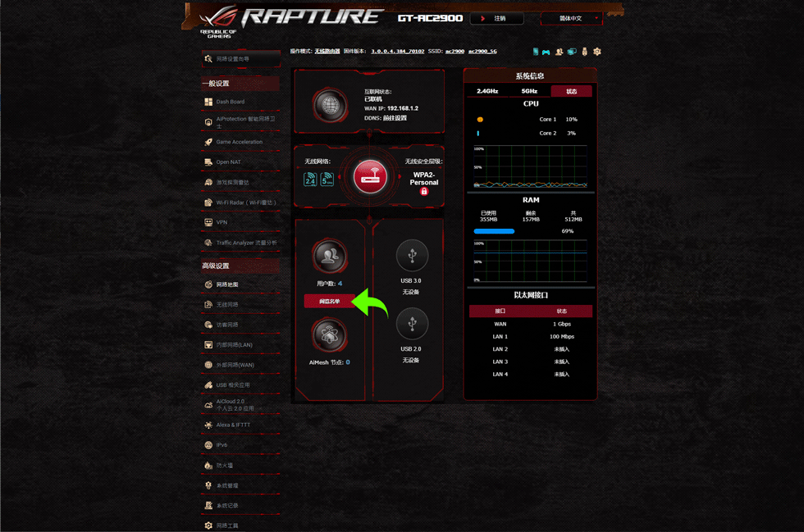Select the red router icon in network map
Screen dimensions: 804x532
(370, 177)
